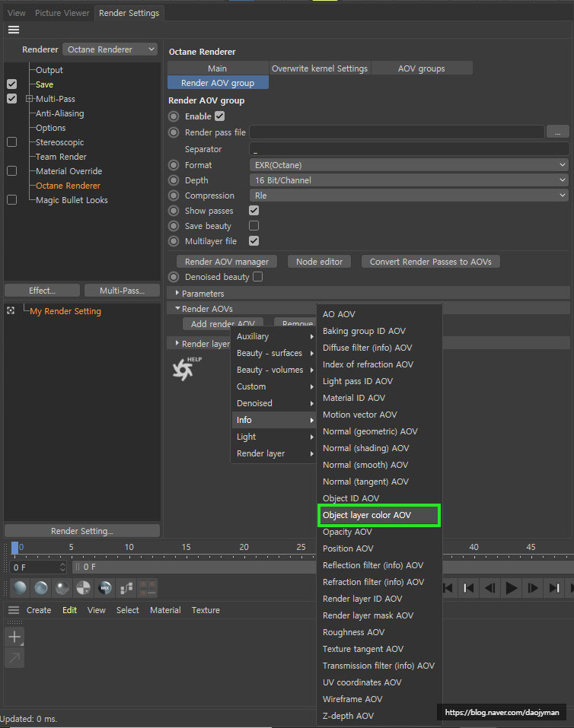Image resolution: width=574 pixels, height=728 pixels.
Task: Click the third specular sphere material icon
Action: (62, 588)
